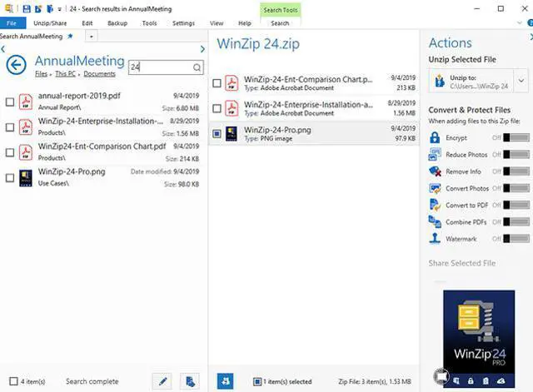Click the Save icon in quick access toolbar

pyautogui.click(x=27, y=9)
